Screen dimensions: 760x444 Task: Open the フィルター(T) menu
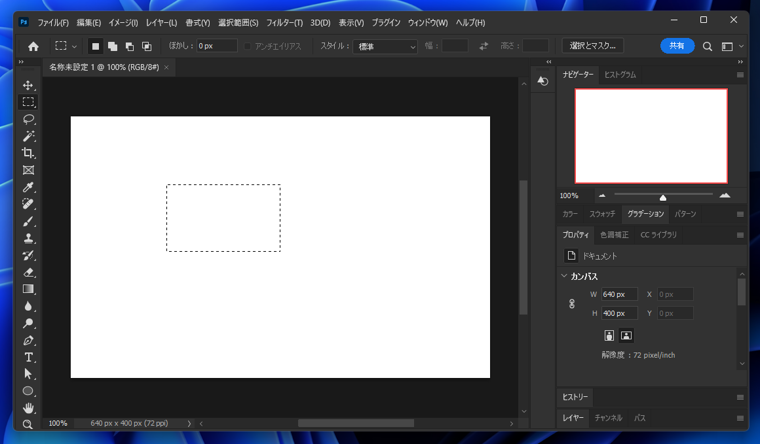click(x=284, y=22)
